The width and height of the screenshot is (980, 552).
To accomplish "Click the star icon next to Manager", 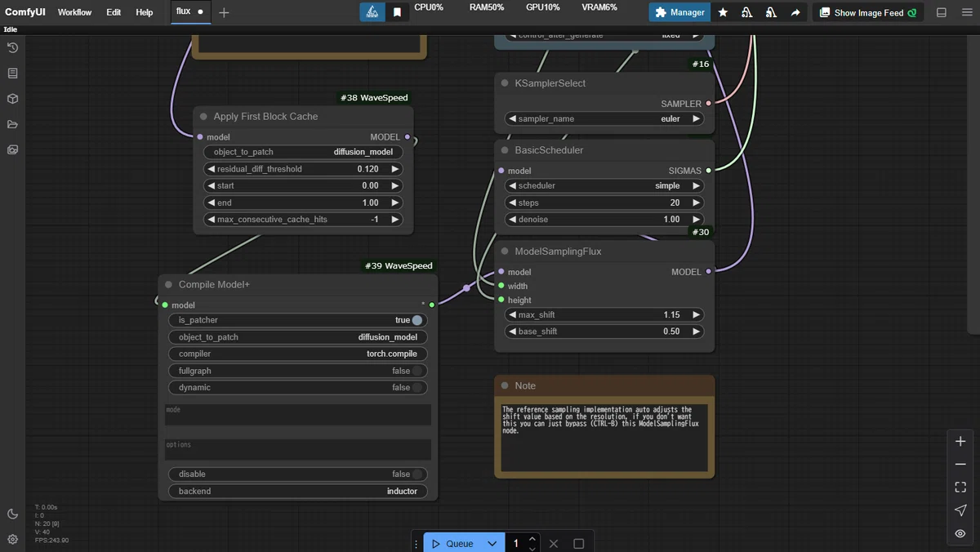I will [x=723, y=12].
